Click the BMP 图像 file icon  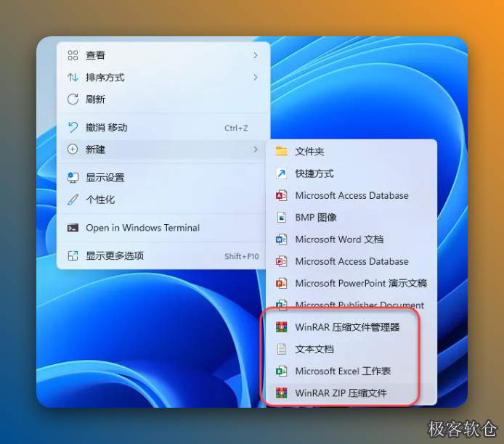point(282,218)
